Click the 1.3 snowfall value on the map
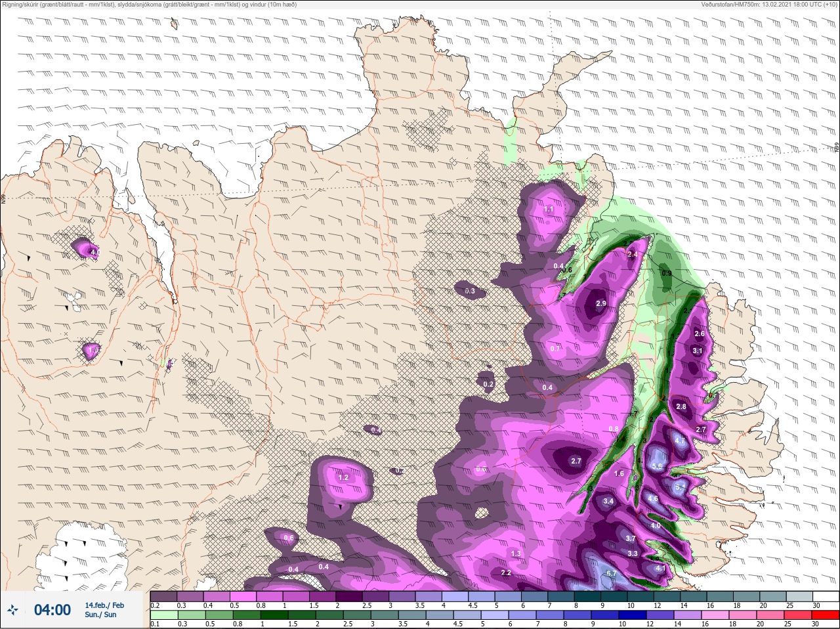This screenshot has width=840, height=629. click(x=516, y=553)
